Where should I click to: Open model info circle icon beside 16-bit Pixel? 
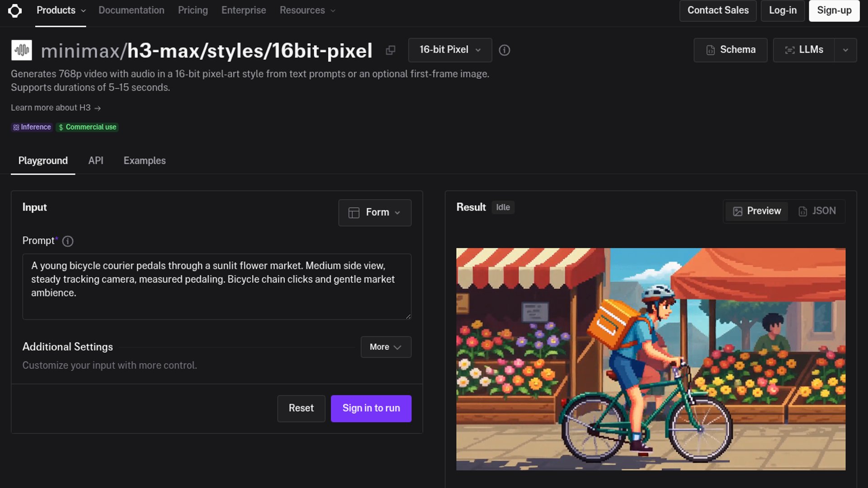(x=505, y=50)
